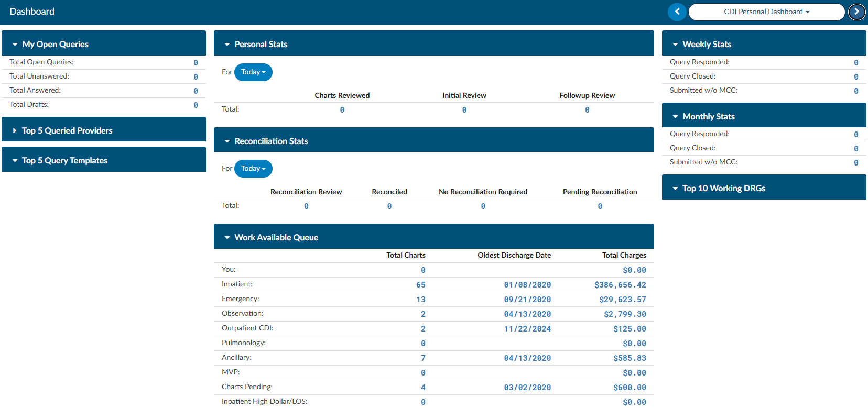Image resolution: width=868 pixels, height=408 pixels.
Task: Open Total Answered count
Action: 196,91
